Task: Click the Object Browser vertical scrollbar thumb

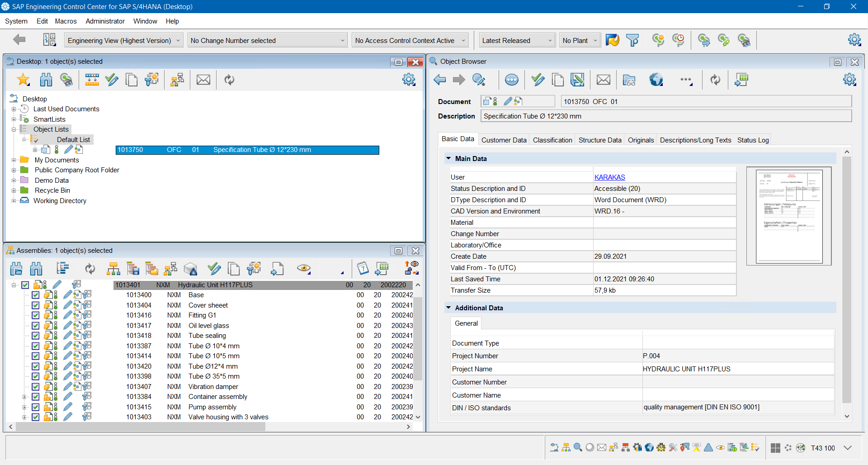Action: pos(847,279)
